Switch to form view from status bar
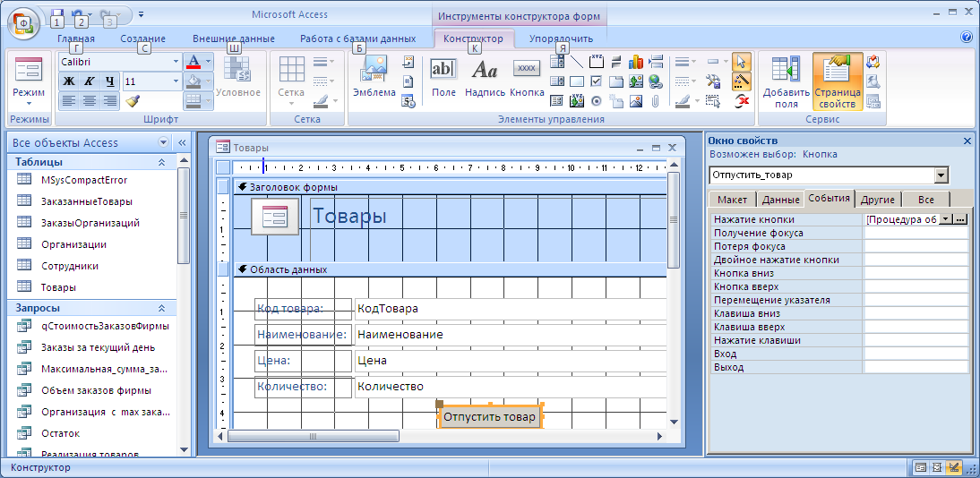980x478 pixels. pos(921,467)
